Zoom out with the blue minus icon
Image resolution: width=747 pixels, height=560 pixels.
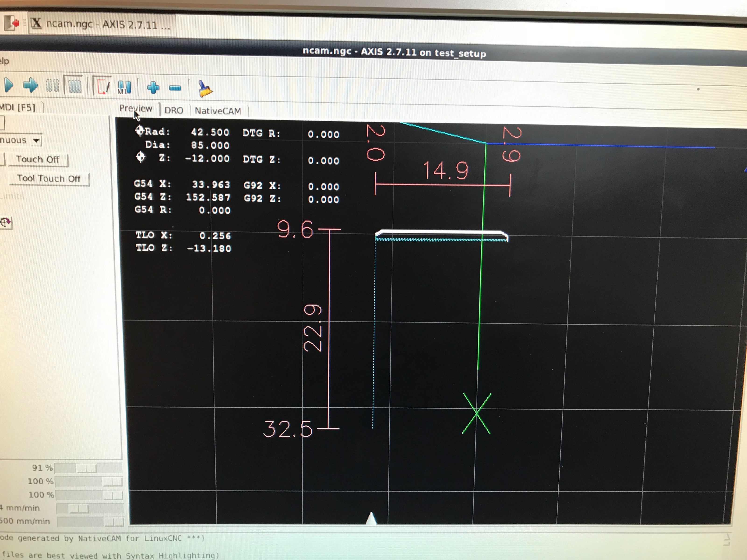pos(175,88)
